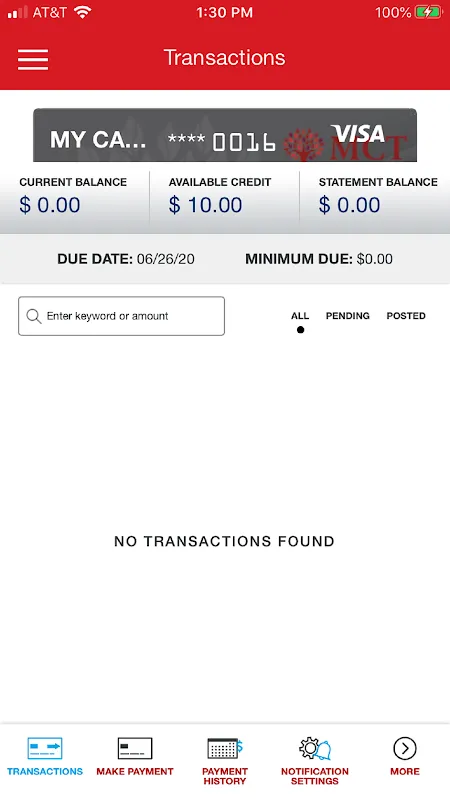Select the ALL transactions filter
Viewport: 450px width, 800px height.
click(300, 316)
